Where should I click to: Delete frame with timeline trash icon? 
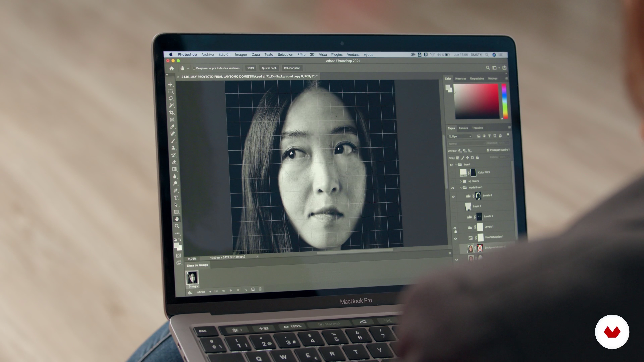click(260, 289)
